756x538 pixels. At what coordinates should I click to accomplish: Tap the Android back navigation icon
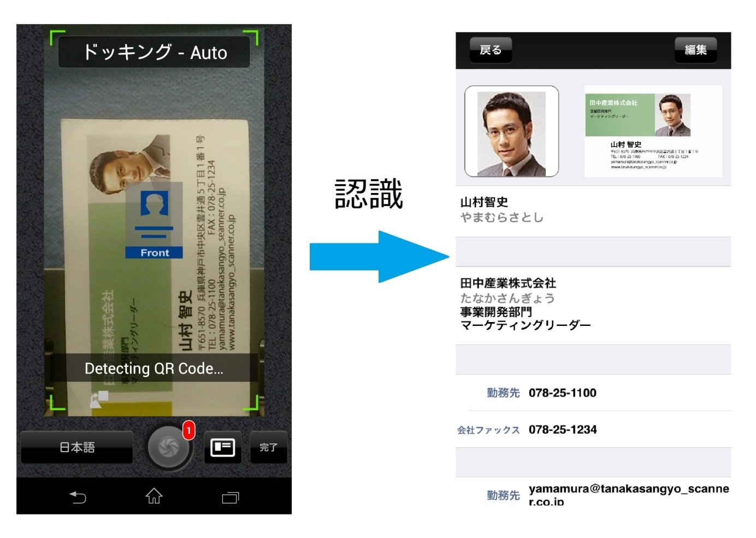[78, 497]
